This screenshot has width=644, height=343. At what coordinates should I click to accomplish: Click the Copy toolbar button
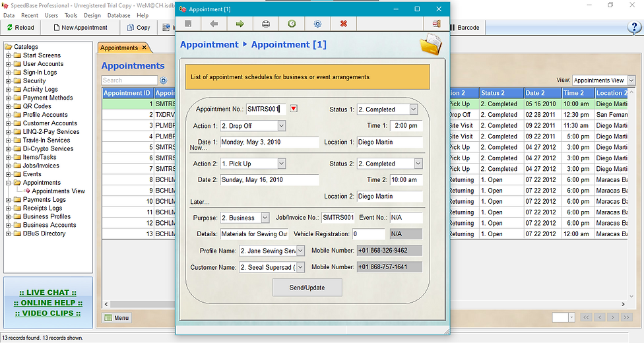[139, 28]
